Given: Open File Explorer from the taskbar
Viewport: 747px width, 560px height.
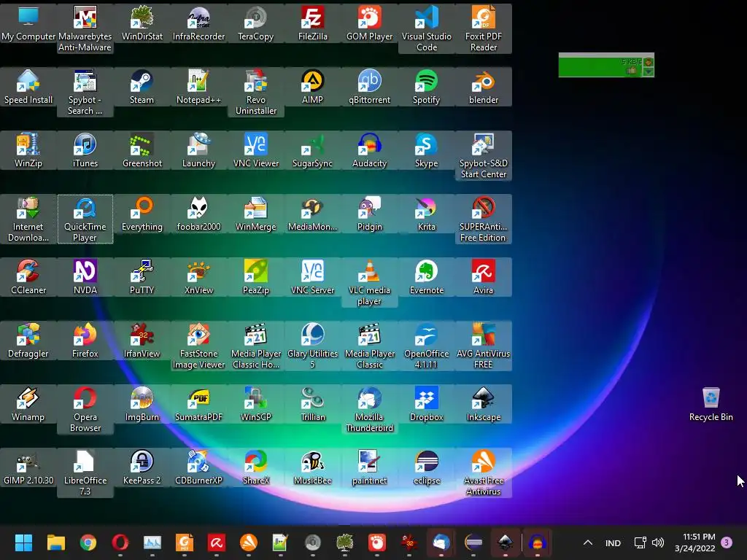Looking at the screenshot, I should tap(55, 542).
